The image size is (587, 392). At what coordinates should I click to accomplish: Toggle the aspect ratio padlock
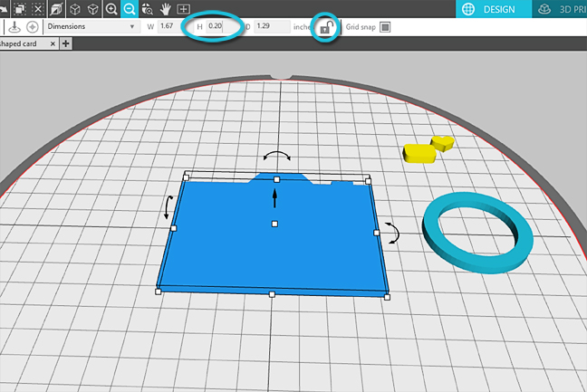(x=327, y=27)
